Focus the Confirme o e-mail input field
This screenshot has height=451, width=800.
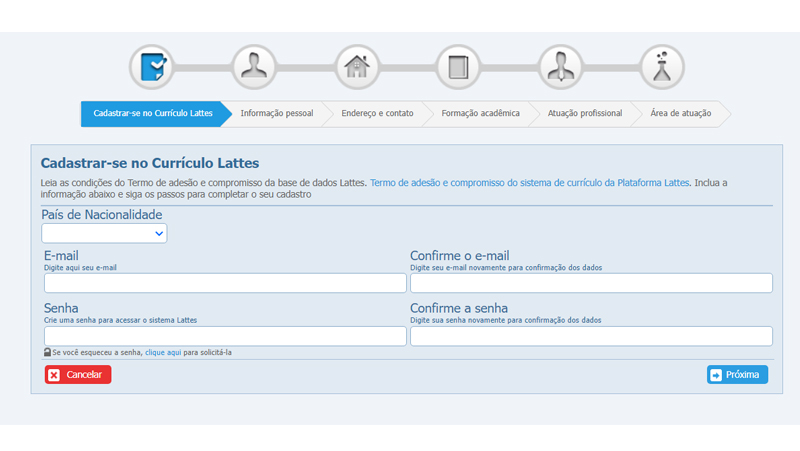click(x=591, y=283)
